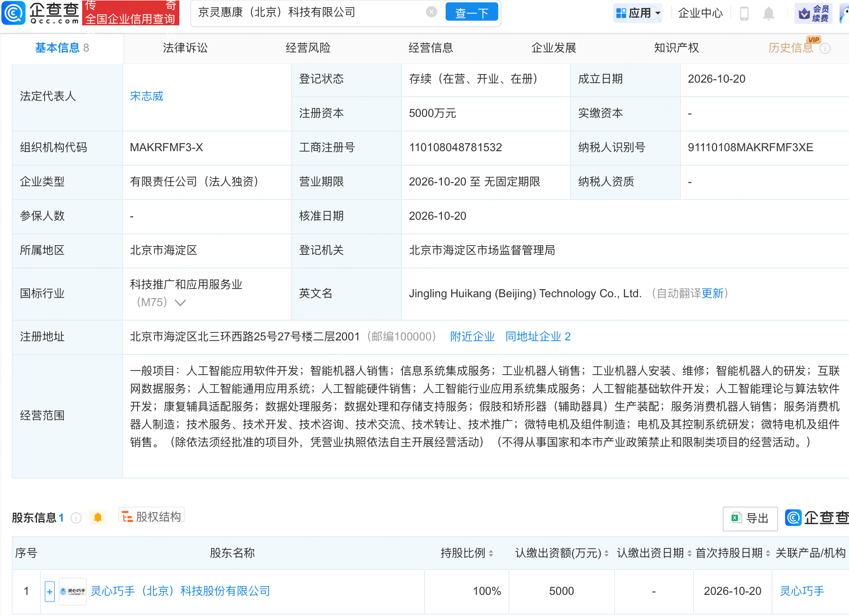Image resolution: width=849 pixels, height=616 pixels.
Task: Open the 历史信息 VIP tab
Action: click(790, 48)
